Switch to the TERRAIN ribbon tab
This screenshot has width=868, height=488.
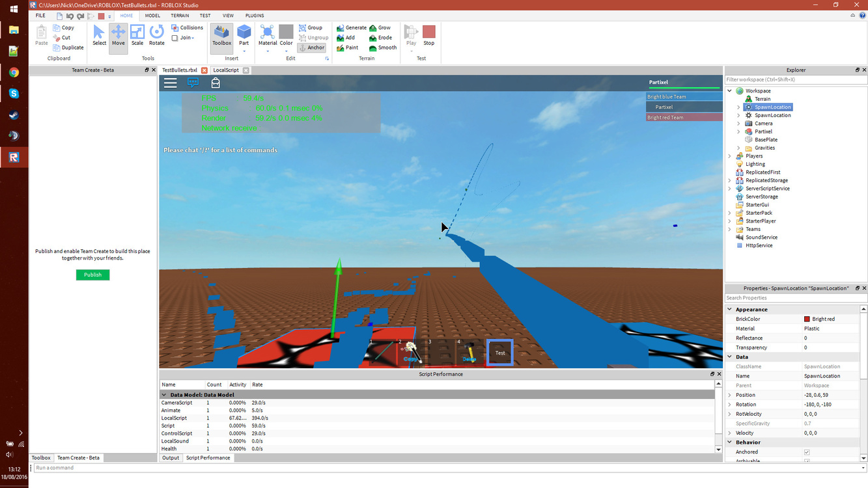(180, 16)
